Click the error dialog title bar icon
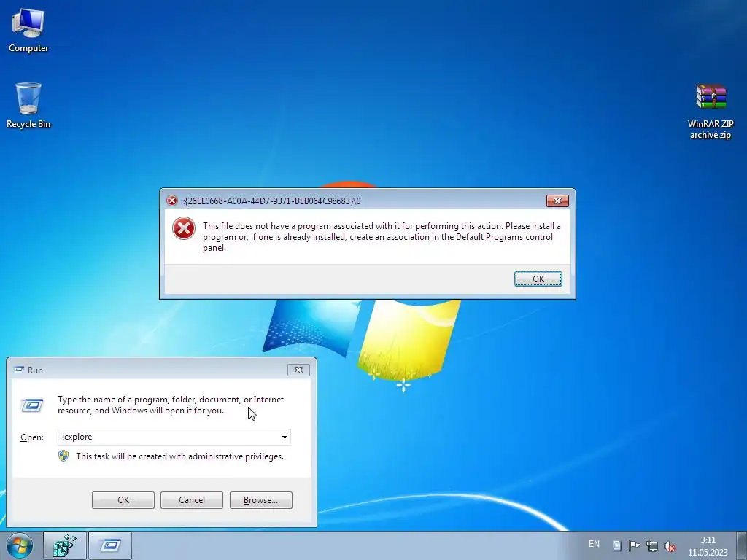 [x=171, y=201]
